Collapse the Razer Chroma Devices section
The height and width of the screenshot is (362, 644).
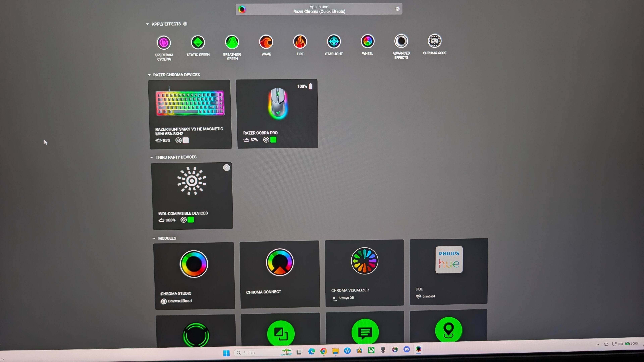pyautogui.click(x=149, y=75)
